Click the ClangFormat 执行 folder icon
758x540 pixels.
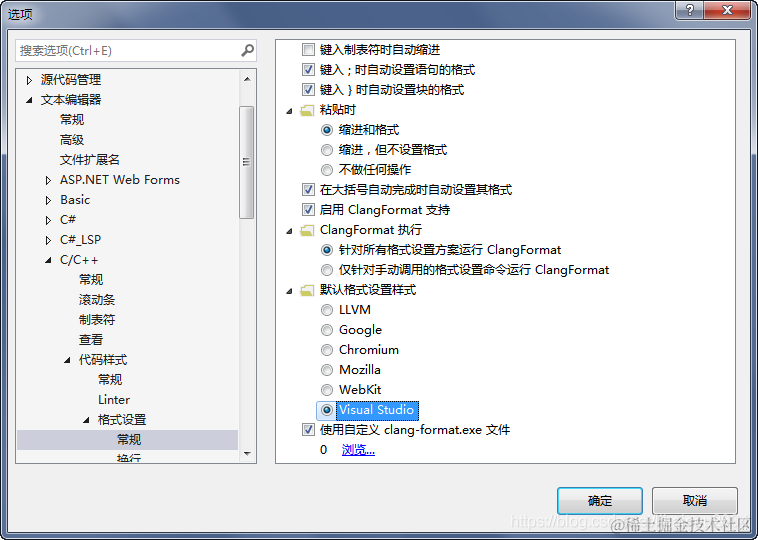tap(307, 231)
